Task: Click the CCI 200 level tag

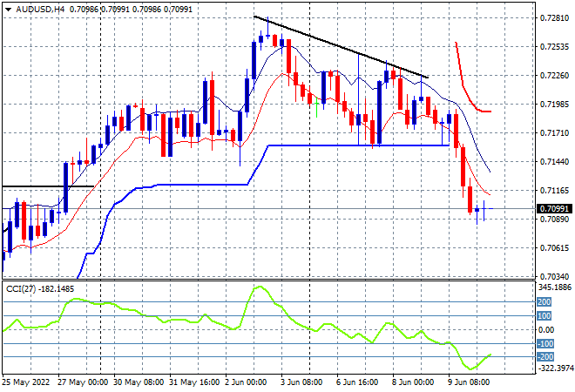Action: click(545, 302)
